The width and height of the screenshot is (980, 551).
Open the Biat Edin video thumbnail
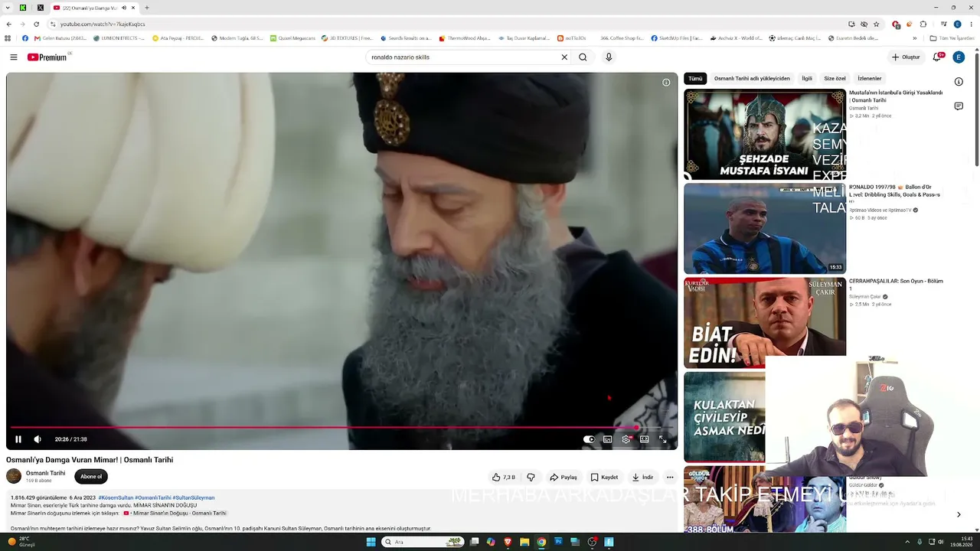coord(765,322)
